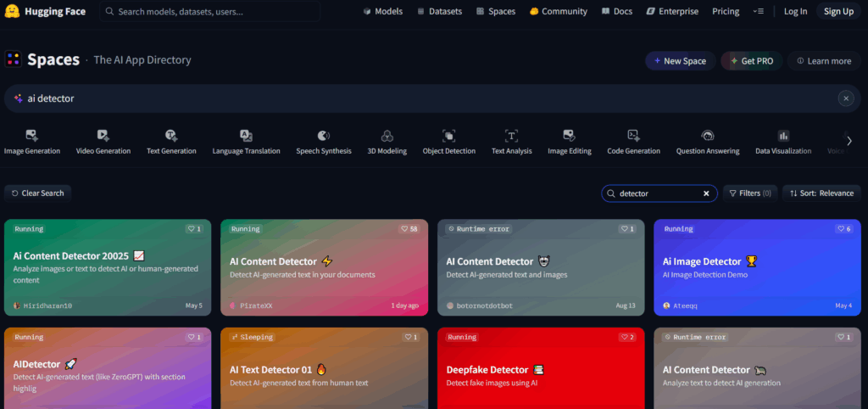The height and width of the screenshot is (409, 868).
Task: Open the Sort: Relevance dropdown
Action: pyautogui.click(x=821, y=193)
